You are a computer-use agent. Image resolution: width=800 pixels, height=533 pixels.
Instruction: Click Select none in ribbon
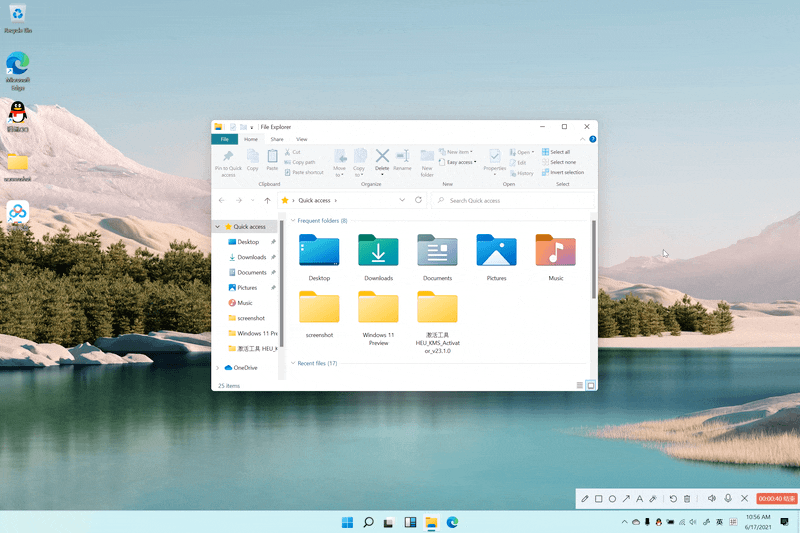[x=559, y=162]
